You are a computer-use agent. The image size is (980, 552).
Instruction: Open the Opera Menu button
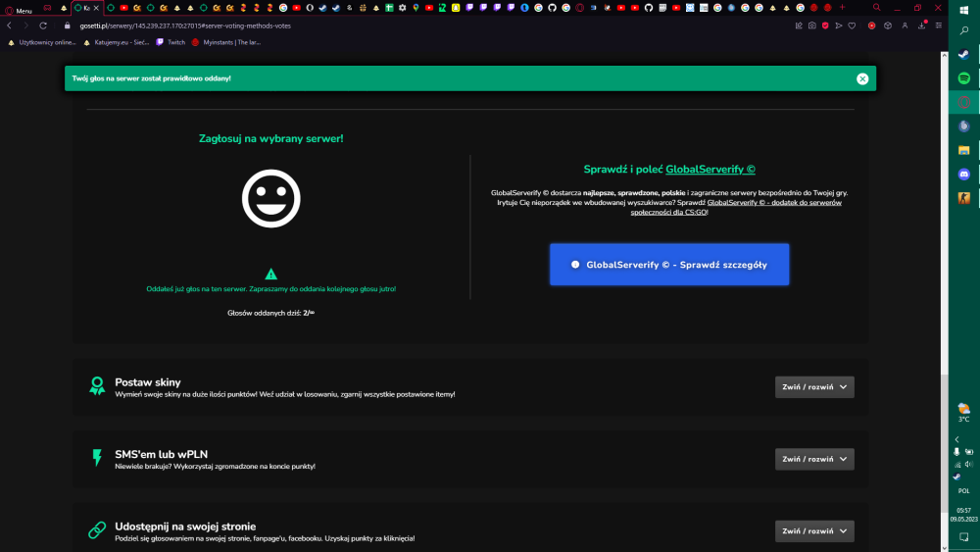[18, 10]
